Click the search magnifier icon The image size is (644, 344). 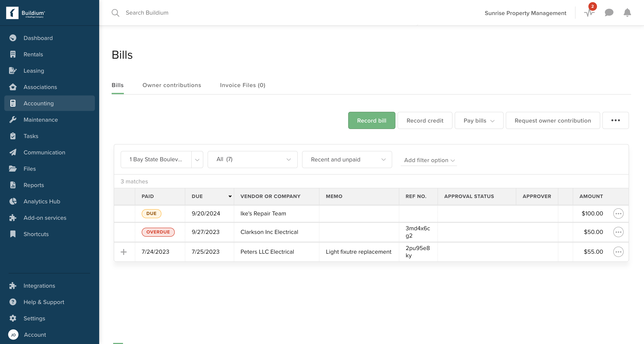point(115,13)
